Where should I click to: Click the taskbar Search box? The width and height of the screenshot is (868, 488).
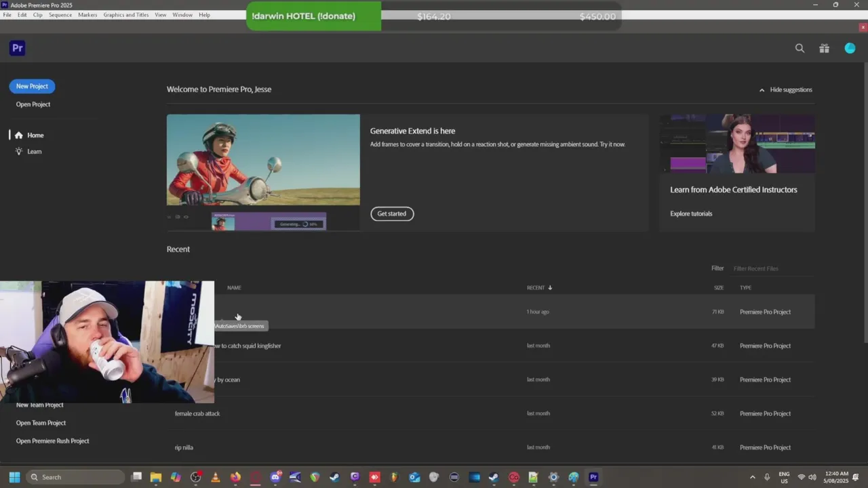(x=75, y=477)
